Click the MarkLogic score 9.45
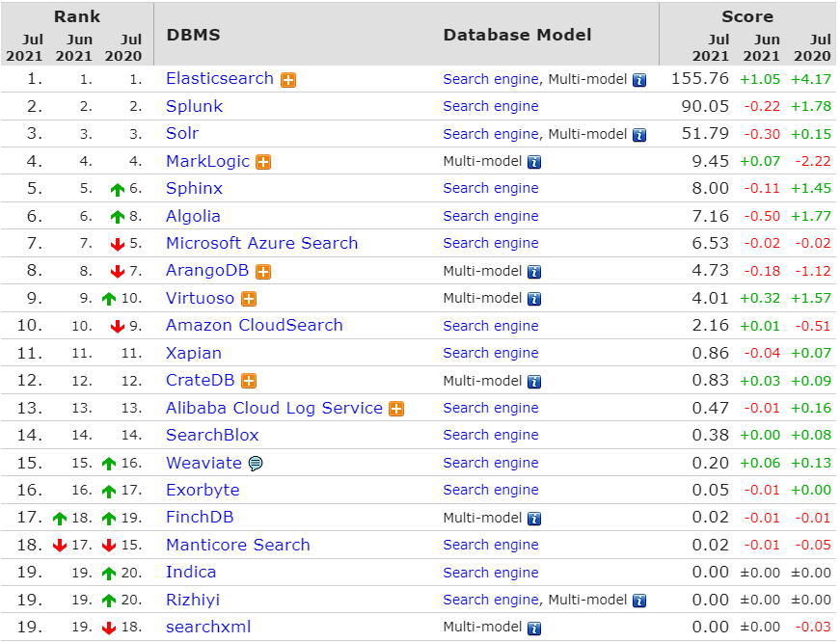This screenshot has height=642, width=840. (x=711, y=161)
